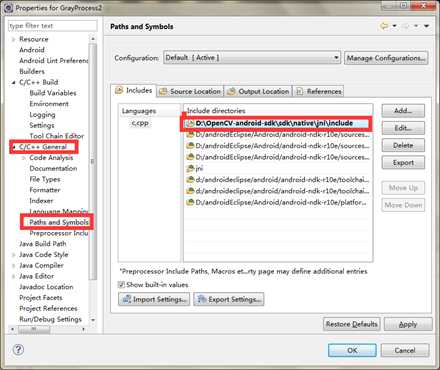Click the back navigation arrow icon

[x=384, y=26]
